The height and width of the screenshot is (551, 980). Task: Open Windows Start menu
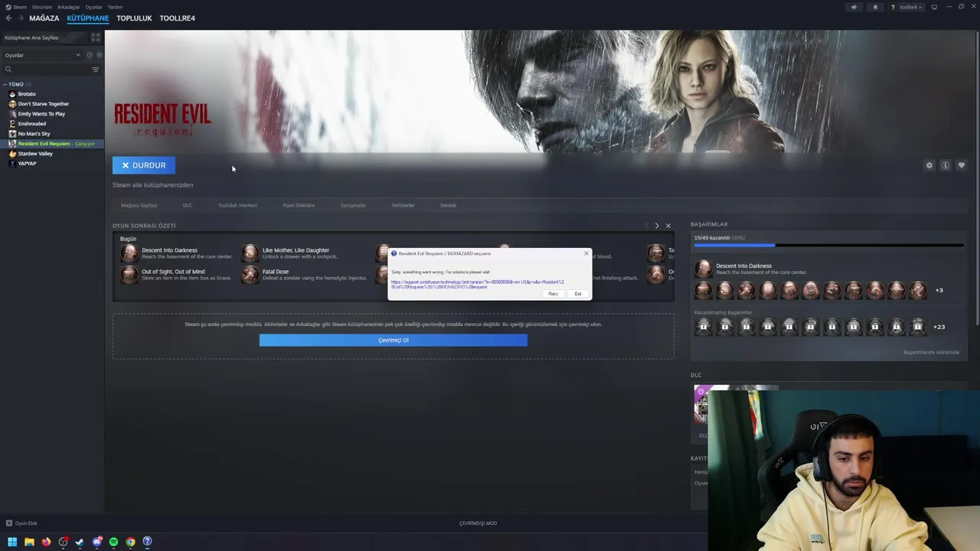click(12, 542)
